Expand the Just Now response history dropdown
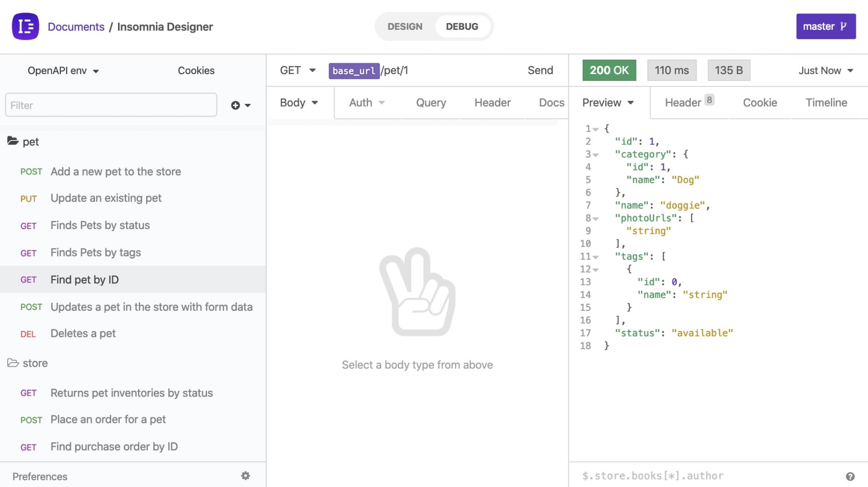The width and height of the screenshot is (868, 487). [825, 71]
